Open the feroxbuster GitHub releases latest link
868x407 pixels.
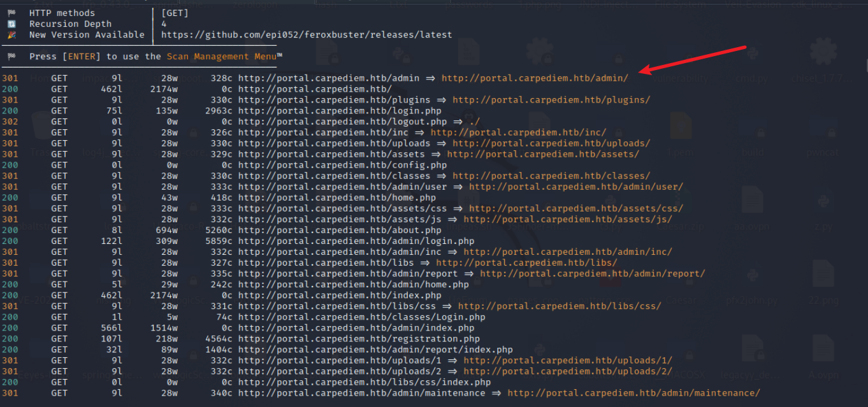tap(307, 34)
